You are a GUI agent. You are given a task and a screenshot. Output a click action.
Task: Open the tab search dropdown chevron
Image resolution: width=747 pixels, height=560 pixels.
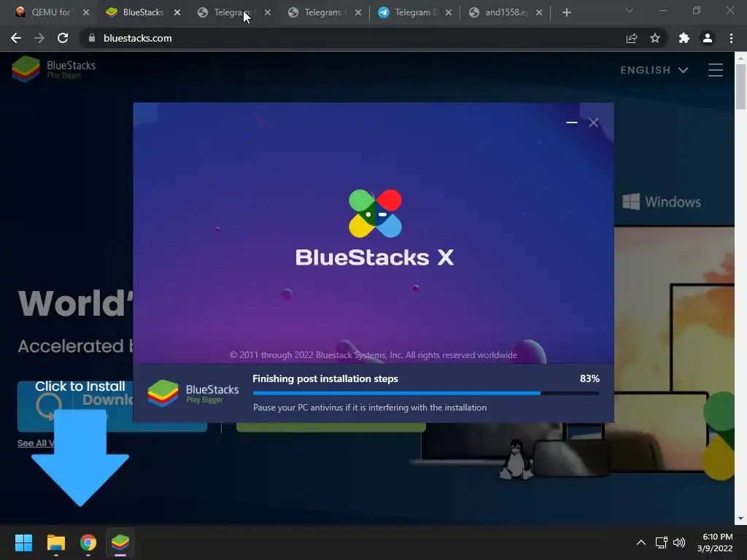(630, 10)
